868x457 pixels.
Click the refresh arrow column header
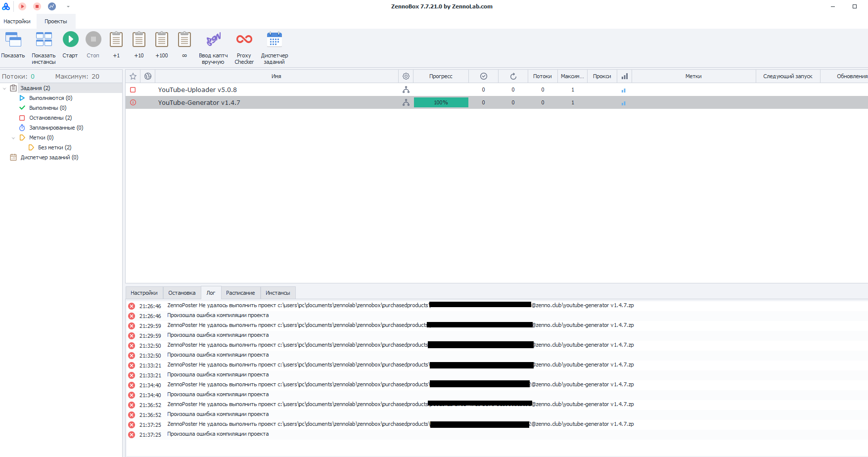[x=513, y=76]
